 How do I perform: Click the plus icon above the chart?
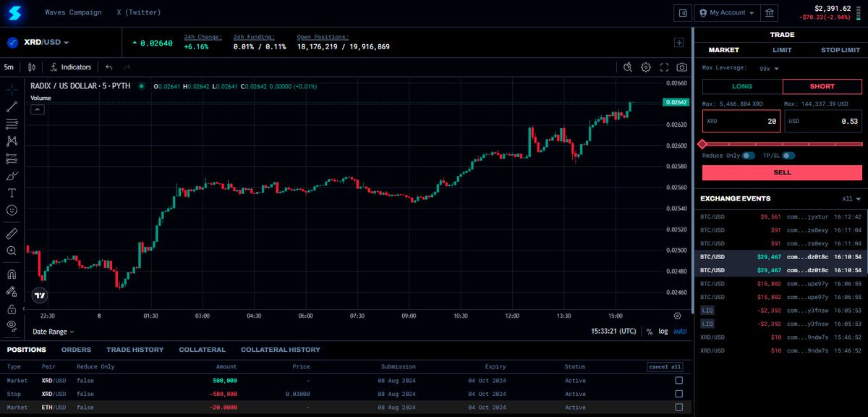click(678, 43)
